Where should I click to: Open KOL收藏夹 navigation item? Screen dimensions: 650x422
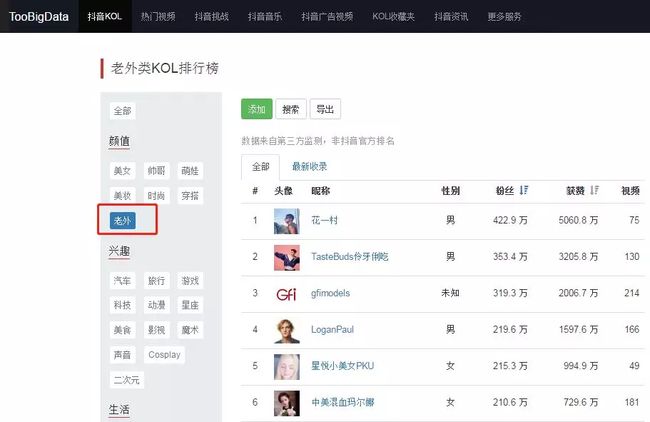393,17
